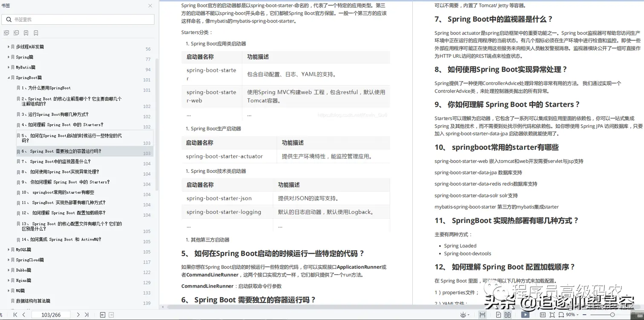The image size is (644, 320).
Task: Go to the previous page
Action: [x=24, y=315]
